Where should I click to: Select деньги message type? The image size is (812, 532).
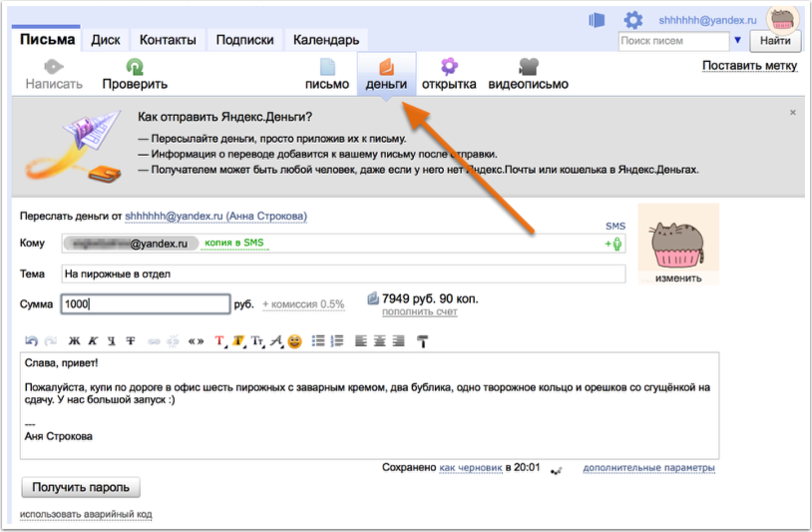point(386,75)
